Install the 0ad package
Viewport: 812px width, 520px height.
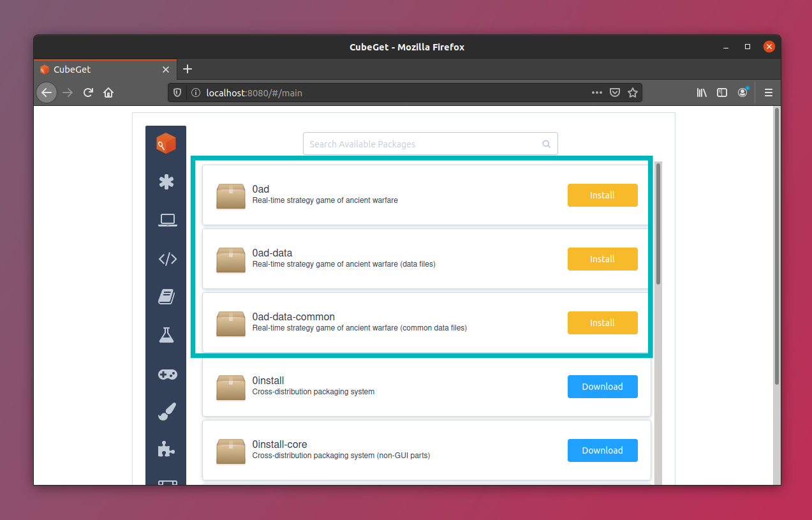click(x=602, y=195)
